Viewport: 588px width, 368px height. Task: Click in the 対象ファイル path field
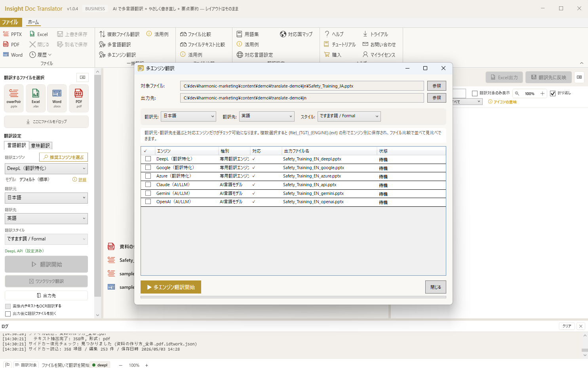pyautogui.click(x=302, y=86)
